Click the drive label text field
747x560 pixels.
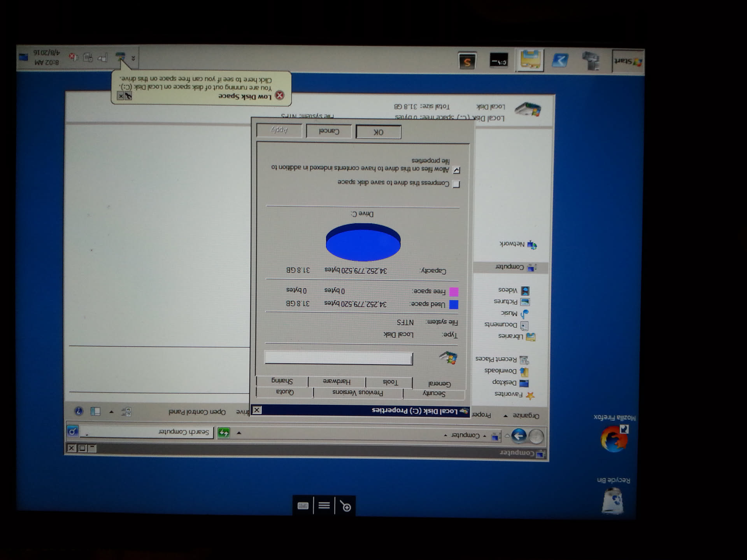[338, 358]
